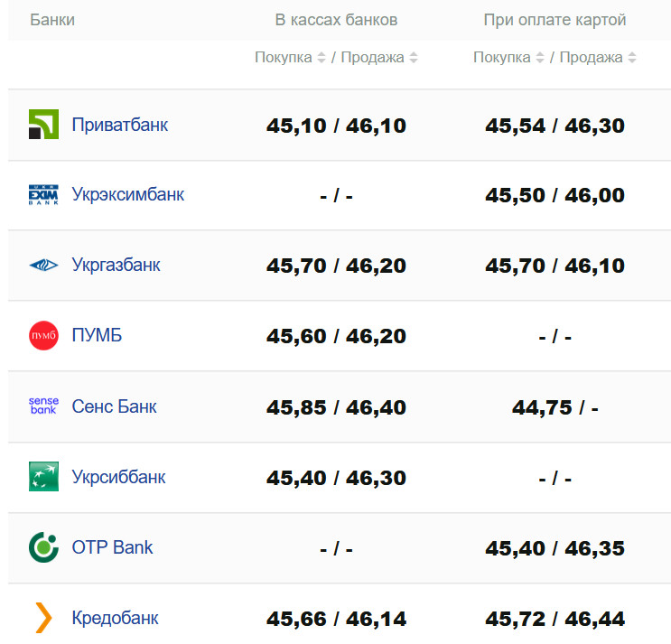Viewport: 671px width, 644px height.
Task: Go to the Сенс Банк page
Action: (115, 406)
